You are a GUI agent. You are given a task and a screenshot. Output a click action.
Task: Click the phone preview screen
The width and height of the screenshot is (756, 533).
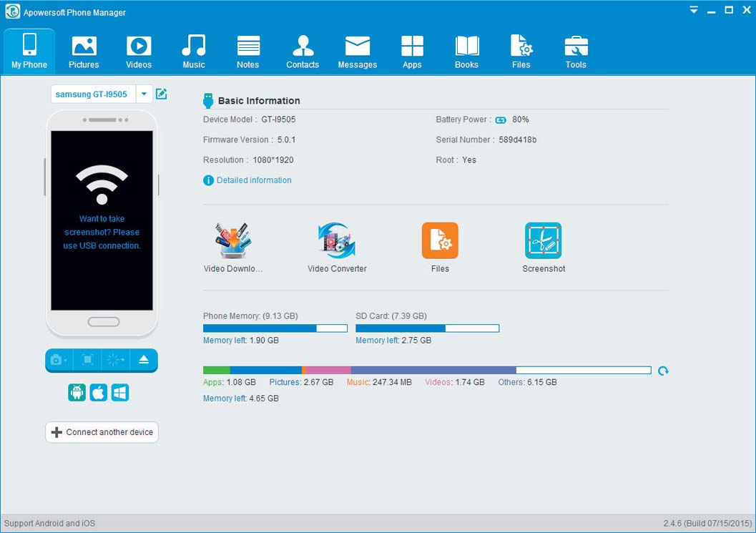pyautogui.click(x=102, y=220)
